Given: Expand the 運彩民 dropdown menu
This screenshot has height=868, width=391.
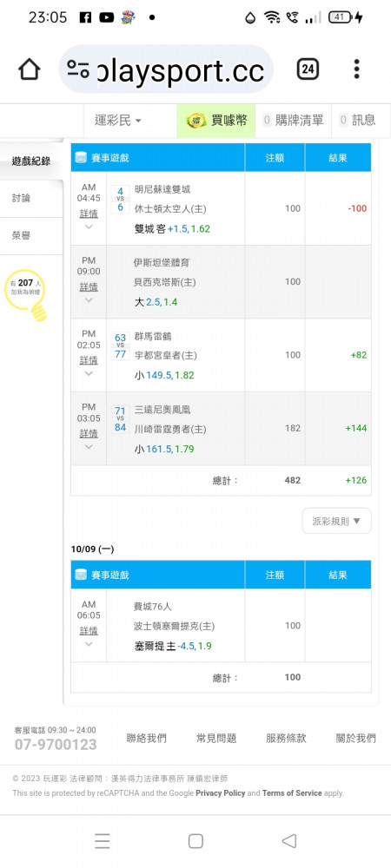Looking at the screenshot, I should coord(118,120).
